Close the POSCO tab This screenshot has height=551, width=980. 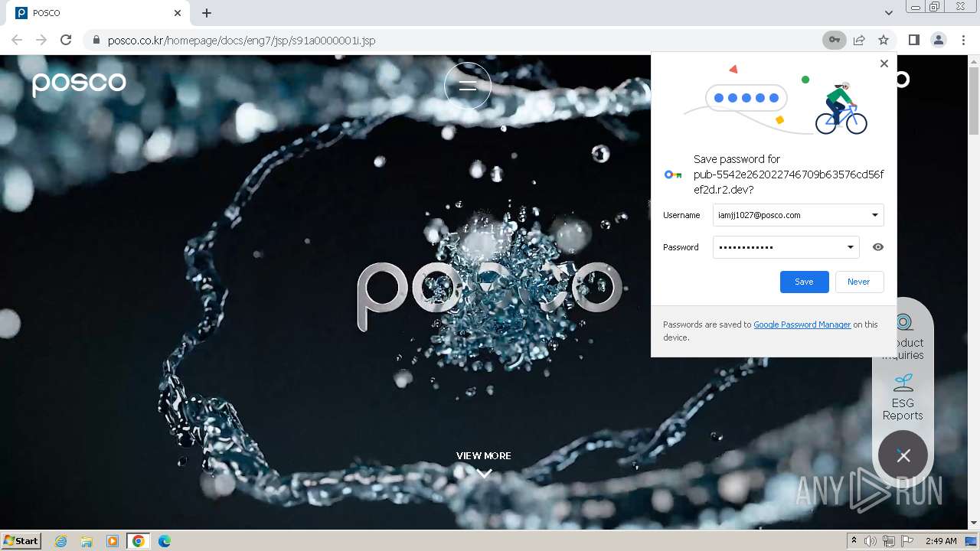click(178, 13)
